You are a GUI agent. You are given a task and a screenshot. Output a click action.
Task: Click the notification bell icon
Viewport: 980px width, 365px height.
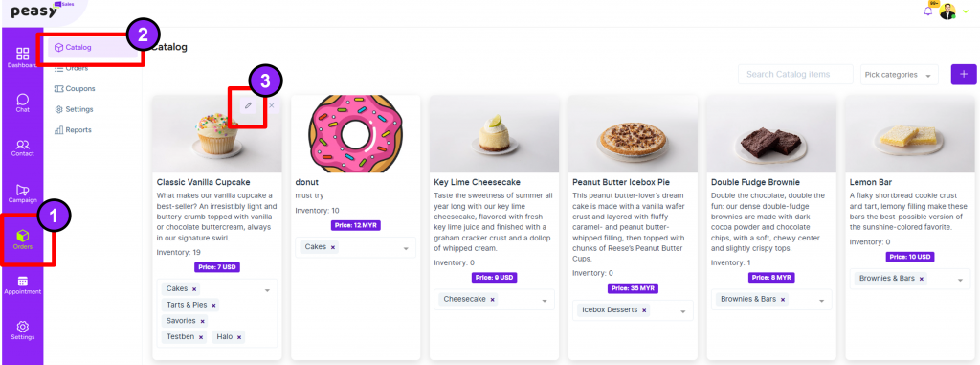(x=928, y=11)
